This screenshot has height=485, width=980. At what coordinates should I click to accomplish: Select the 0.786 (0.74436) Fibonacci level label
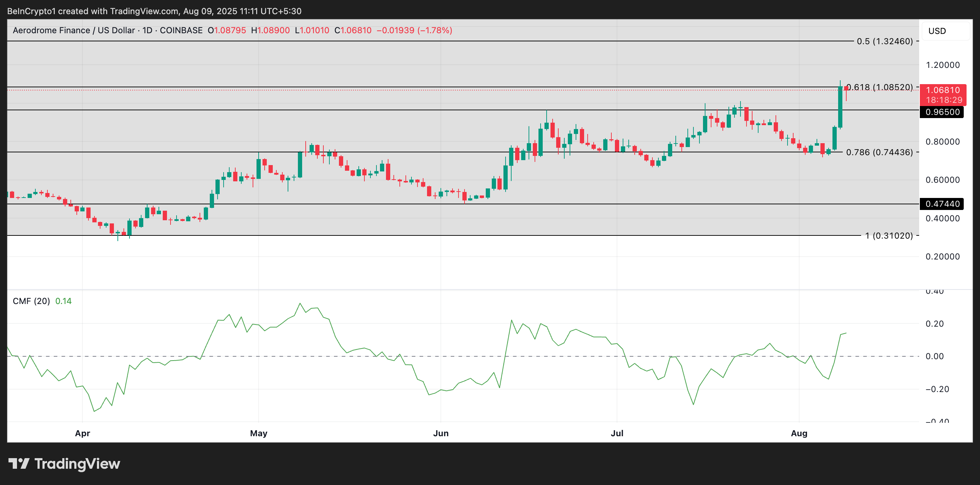point(879,152)
